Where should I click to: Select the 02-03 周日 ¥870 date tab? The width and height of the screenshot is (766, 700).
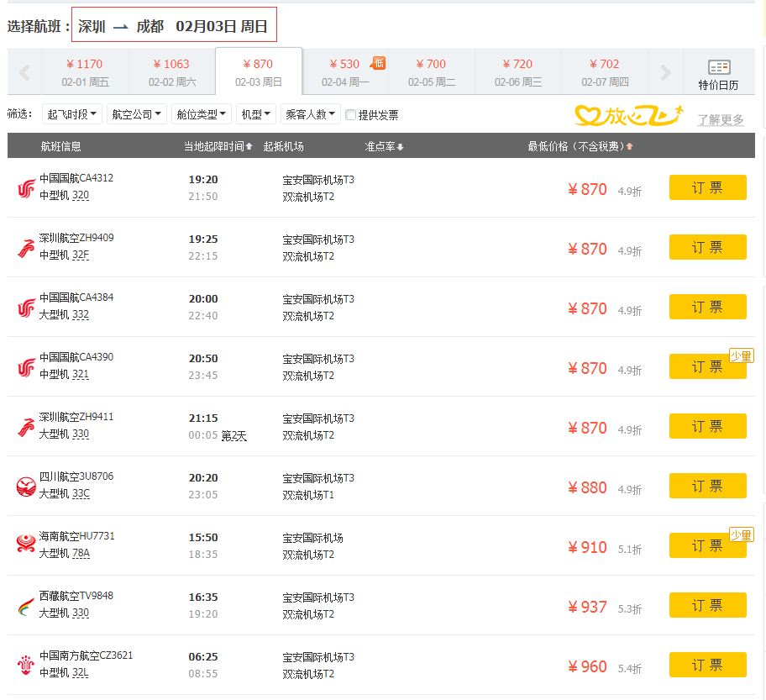(259, 71)
